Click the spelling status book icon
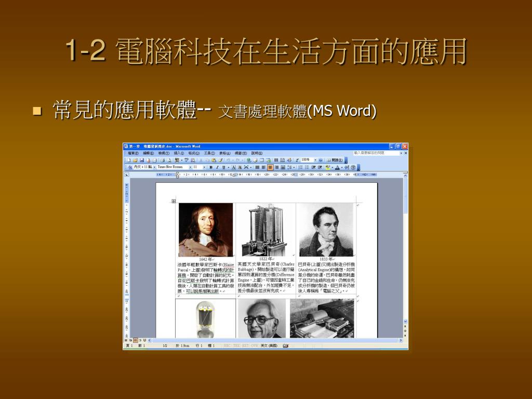 point(286,345)
